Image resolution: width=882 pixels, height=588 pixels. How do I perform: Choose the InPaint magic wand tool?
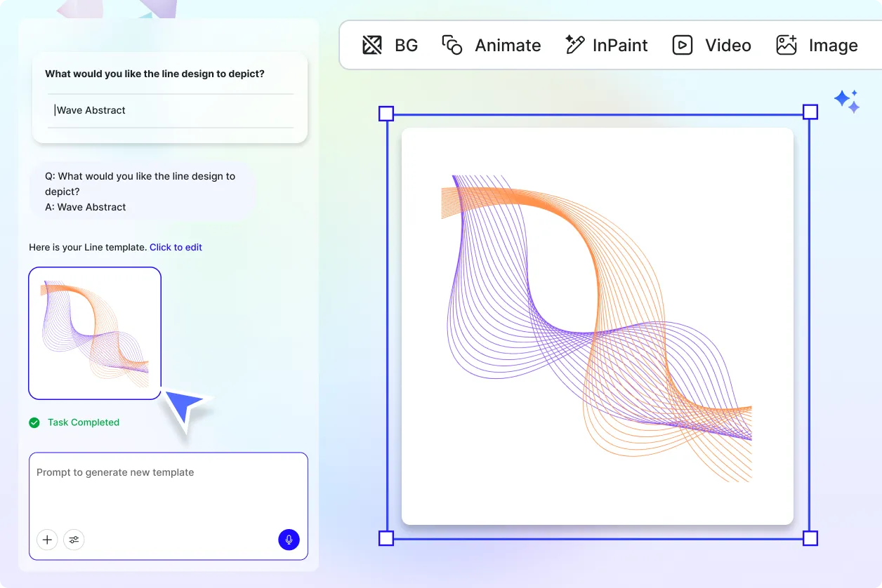(606, 46)
